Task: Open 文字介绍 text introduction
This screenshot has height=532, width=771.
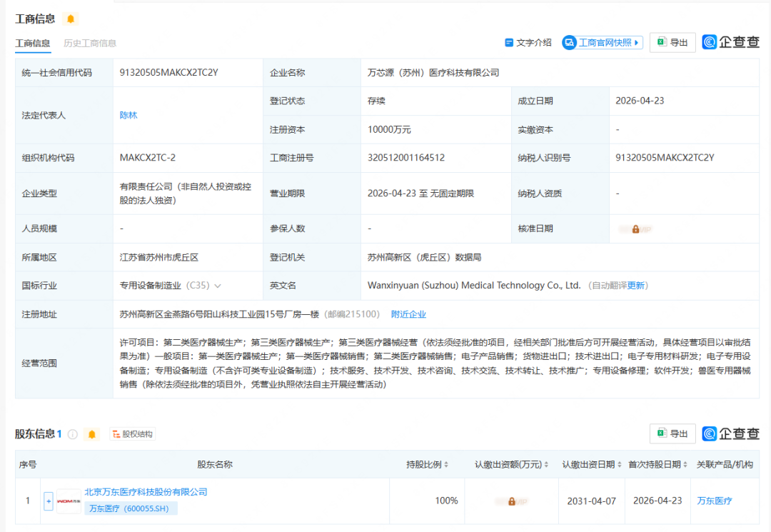Action: click(x=528, y=43)
